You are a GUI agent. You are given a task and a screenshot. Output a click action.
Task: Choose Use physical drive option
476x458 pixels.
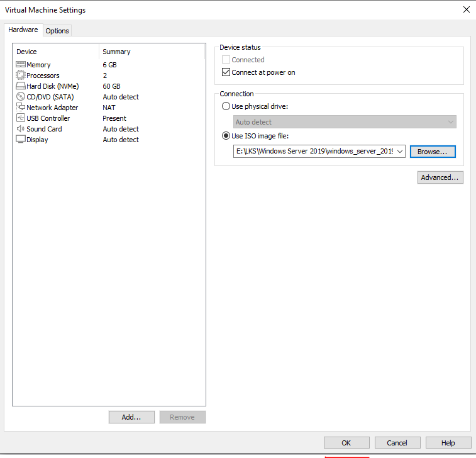click(x=226, y=106)
